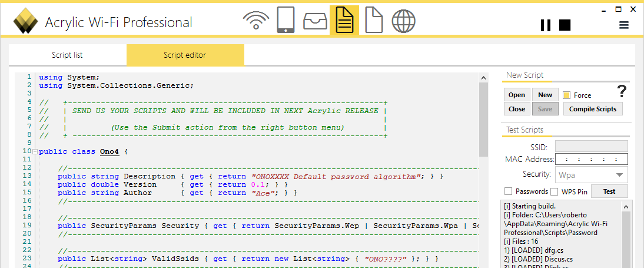Click the build log scrollbar thumb
The width and height of the screenshot is (644, 268).
[626, 240]
